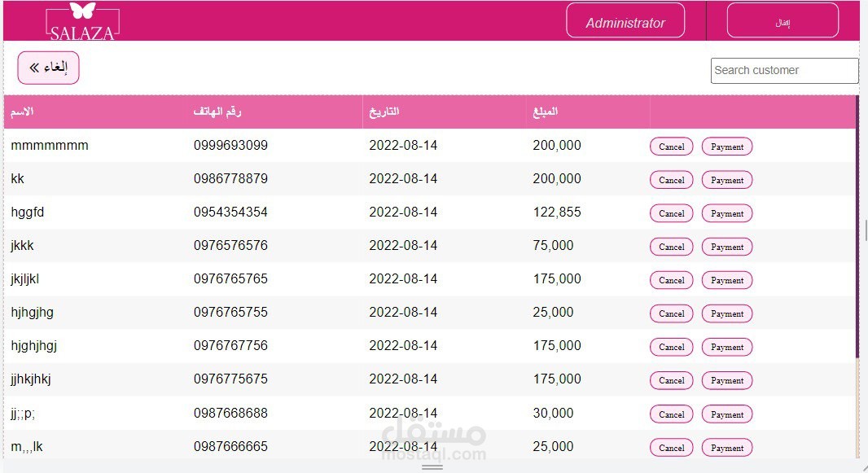Click the رقم الهاتف column header

click(x=217, y=112)
